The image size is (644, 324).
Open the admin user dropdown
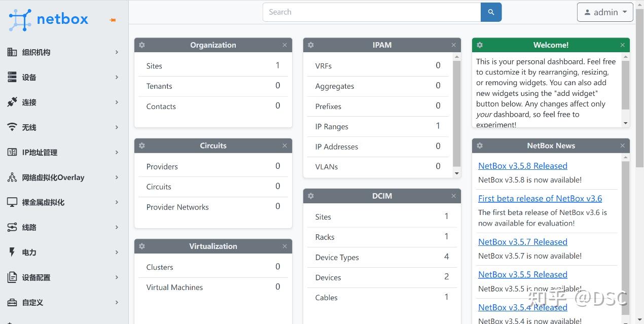click(x=605, y=12)
